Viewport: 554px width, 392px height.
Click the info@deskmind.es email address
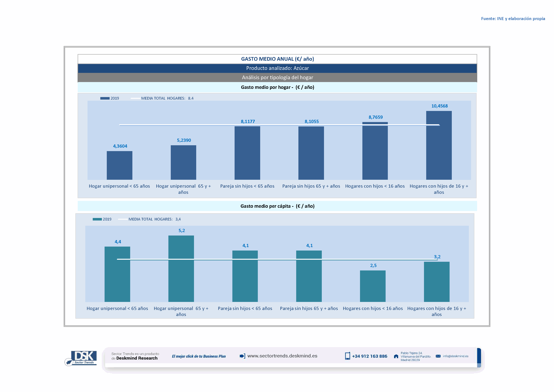(456, 356)
